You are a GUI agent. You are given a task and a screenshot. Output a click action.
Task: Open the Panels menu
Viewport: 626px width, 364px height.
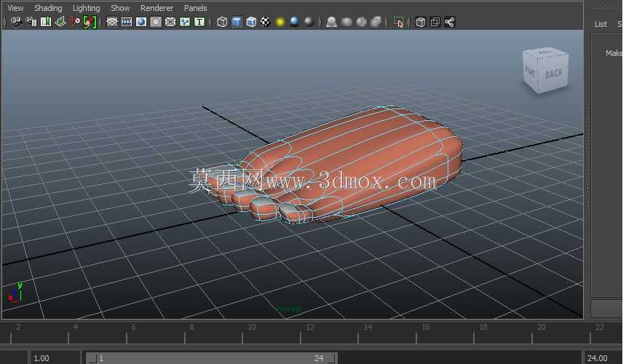(x=196, y=8)
